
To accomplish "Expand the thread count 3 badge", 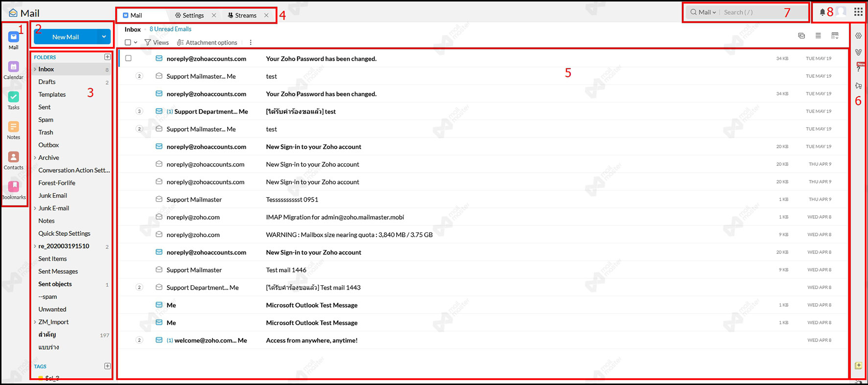I will (x=139, y=111).
